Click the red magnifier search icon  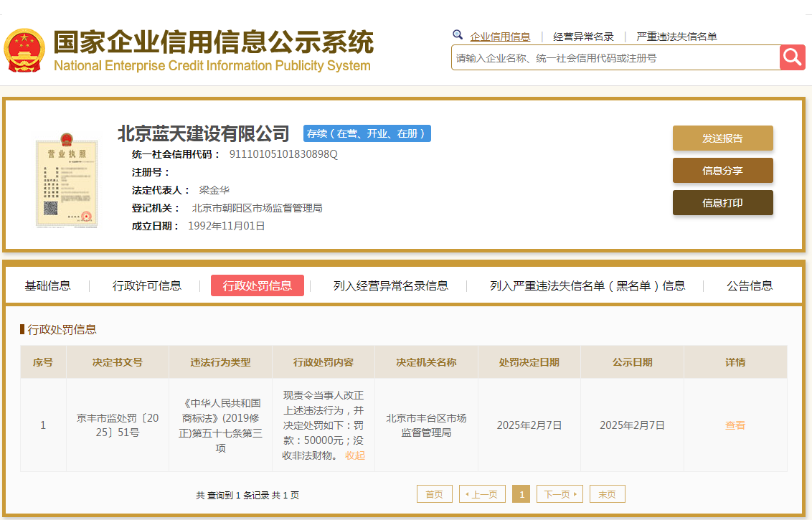tap(792, 57)
